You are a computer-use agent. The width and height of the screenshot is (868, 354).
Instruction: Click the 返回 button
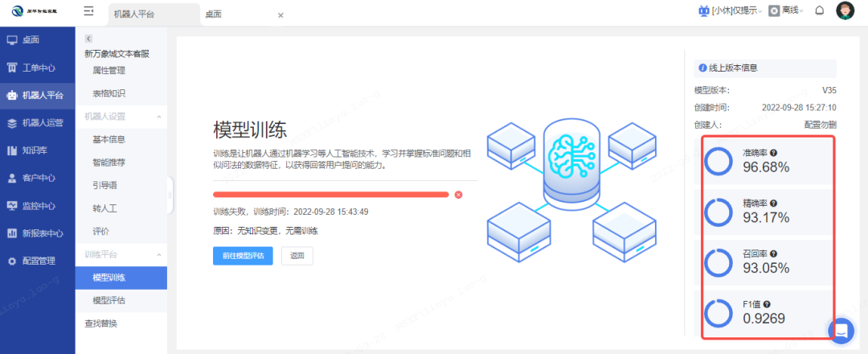click(x=297, y=256)
